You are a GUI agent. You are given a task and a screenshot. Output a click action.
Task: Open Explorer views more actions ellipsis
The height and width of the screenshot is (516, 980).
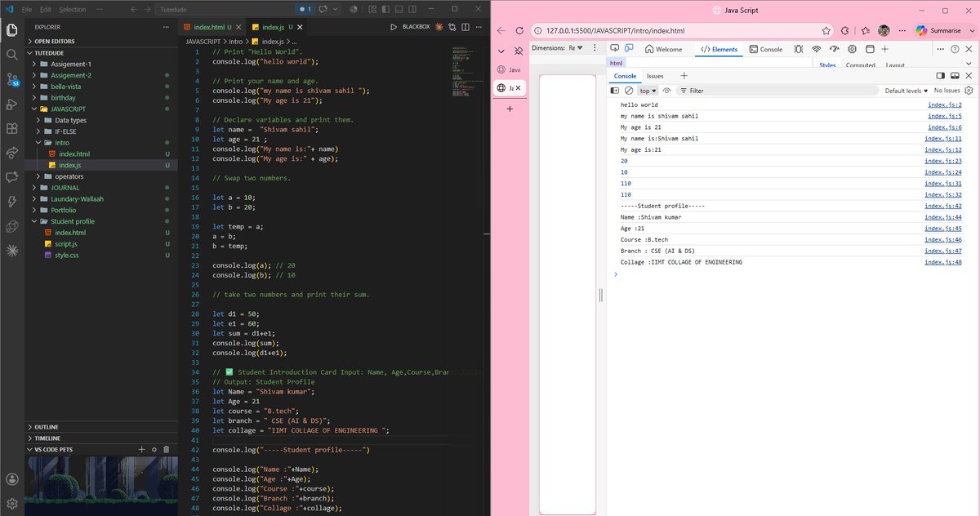[x=167, y=27]
